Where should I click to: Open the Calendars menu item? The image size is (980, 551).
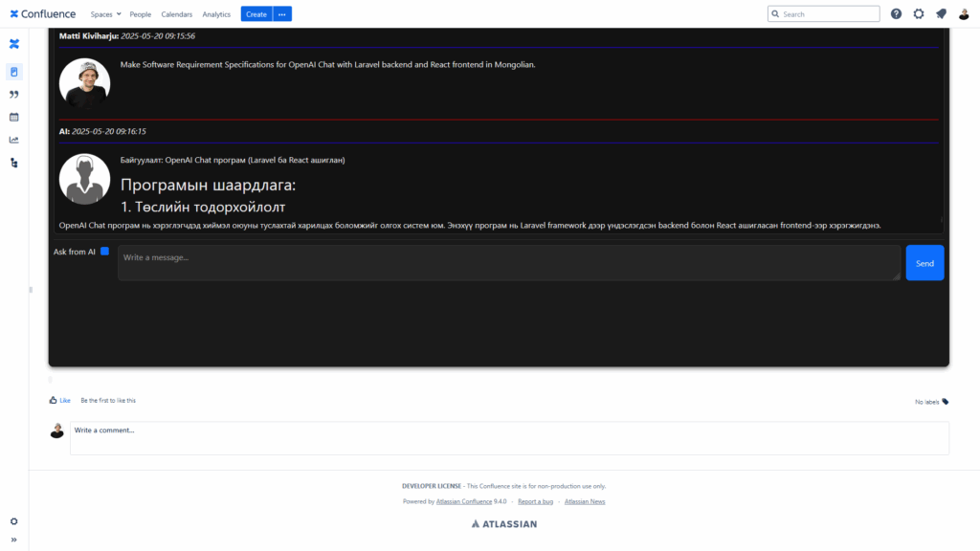176,13
